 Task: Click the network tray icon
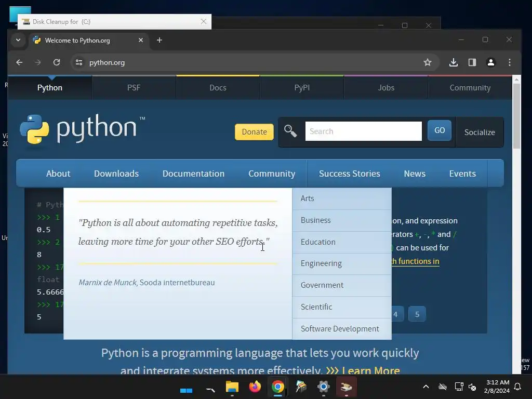[x=459, y=387]
